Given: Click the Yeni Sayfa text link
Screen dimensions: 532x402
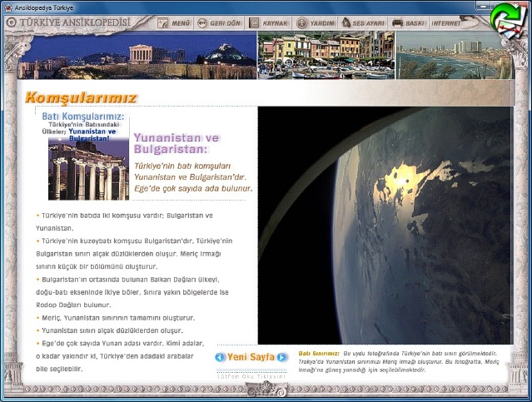Looking at the screenshot, I should point(251,357).
